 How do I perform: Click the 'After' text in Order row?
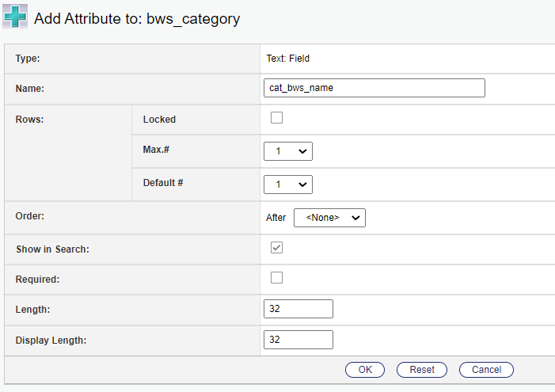click(276, 218)
